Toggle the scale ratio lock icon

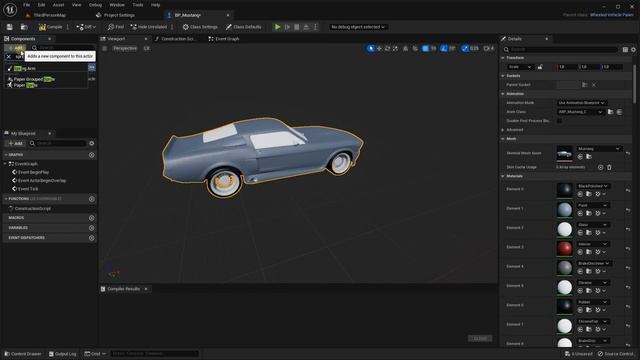click(x=540, y=67)
